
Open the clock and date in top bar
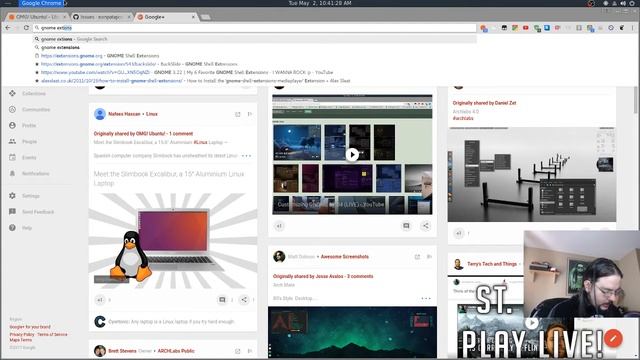click(320, 3)
